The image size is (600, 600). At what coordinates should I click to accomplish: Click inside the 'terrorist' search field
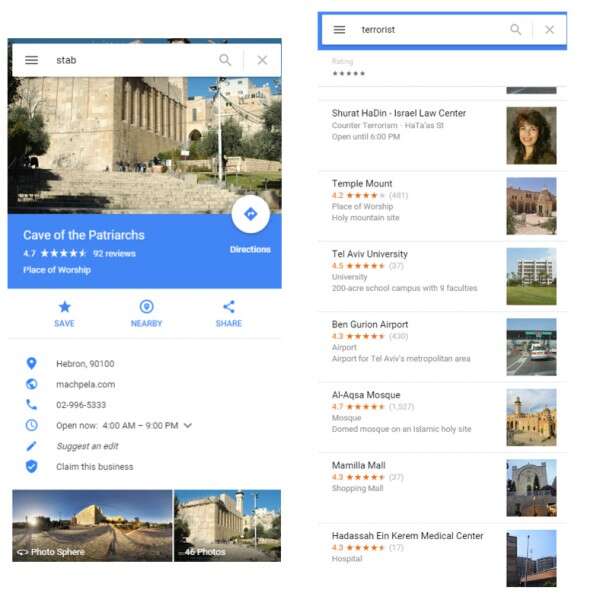click(430, 30)
